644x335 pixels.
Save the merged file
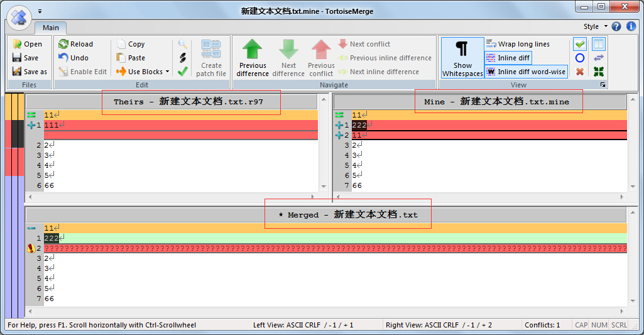point(26,58)
